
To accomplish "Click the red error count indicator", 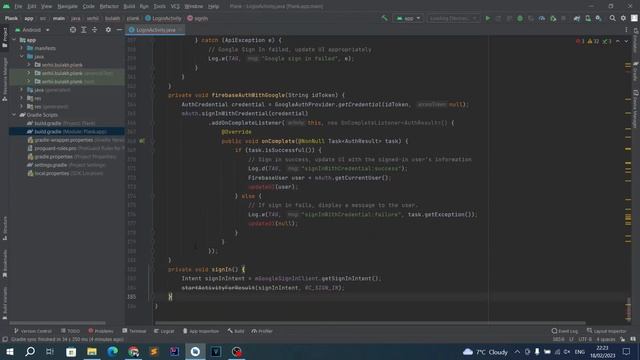I will point(580,41).
